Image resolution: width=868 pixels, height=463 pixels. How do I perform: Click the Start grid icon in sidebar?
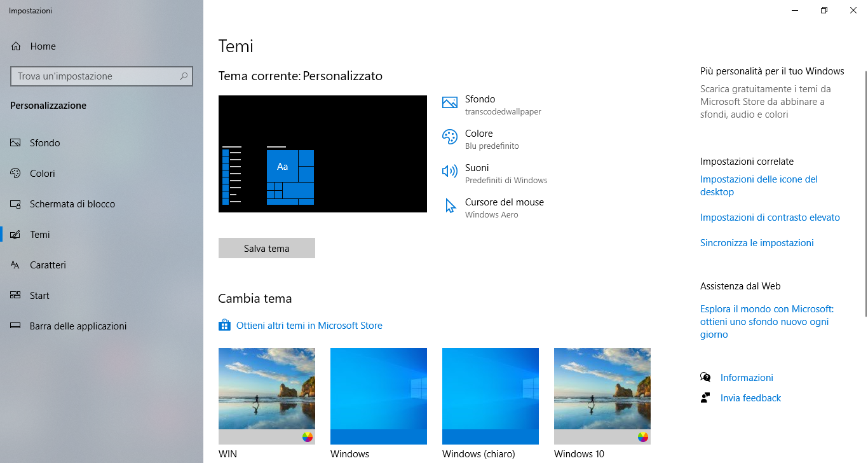(16, 296)
